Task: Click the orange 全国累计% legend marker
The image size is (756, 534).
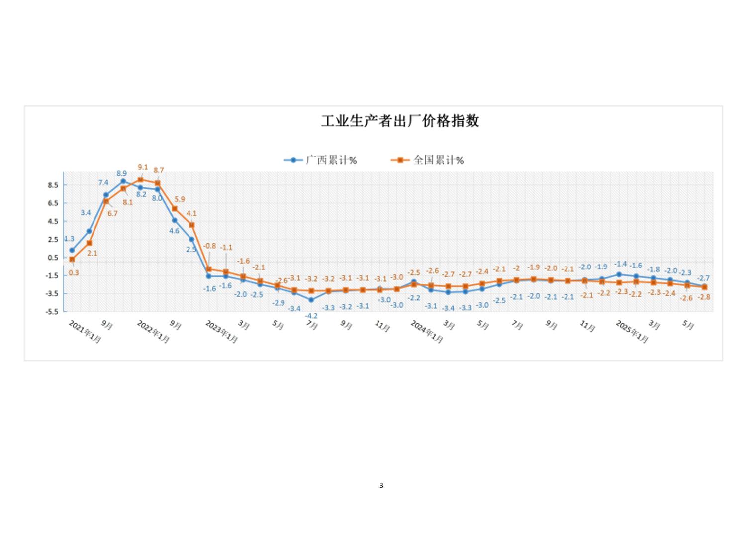Action: tap(399, 160)
